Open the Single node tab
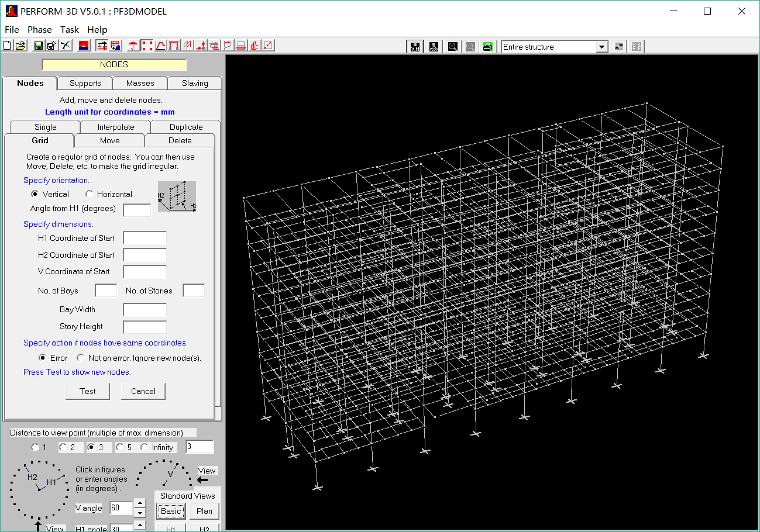 46,127
